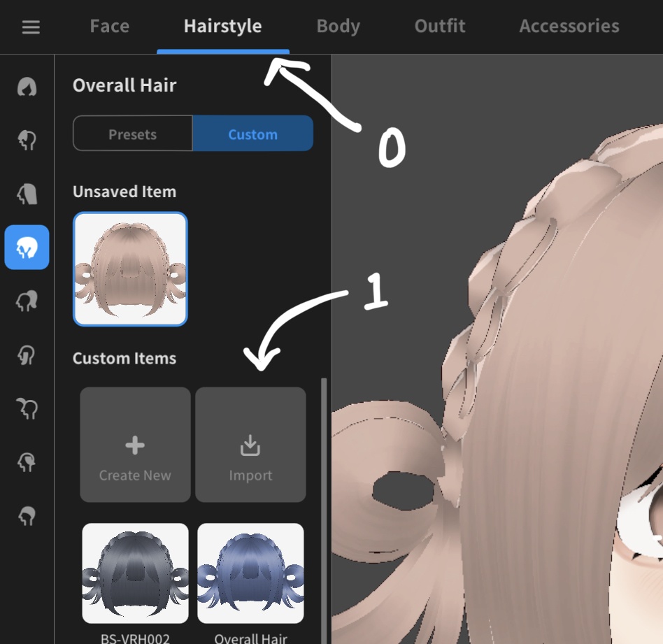
Task: Open the Face editing tab
Action: click(x=109, y=26)
